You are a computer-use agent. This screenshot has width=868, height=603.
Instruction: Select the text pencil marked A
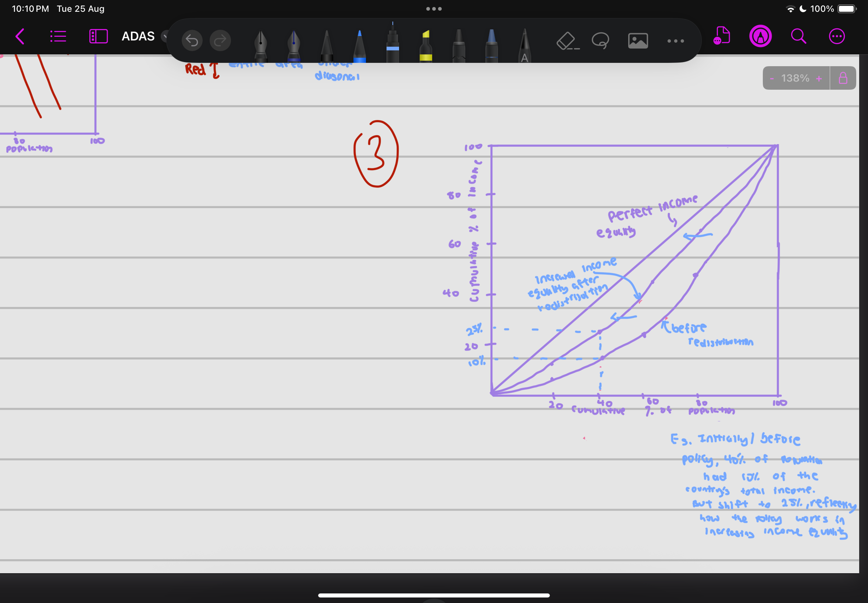coord(524,46)
